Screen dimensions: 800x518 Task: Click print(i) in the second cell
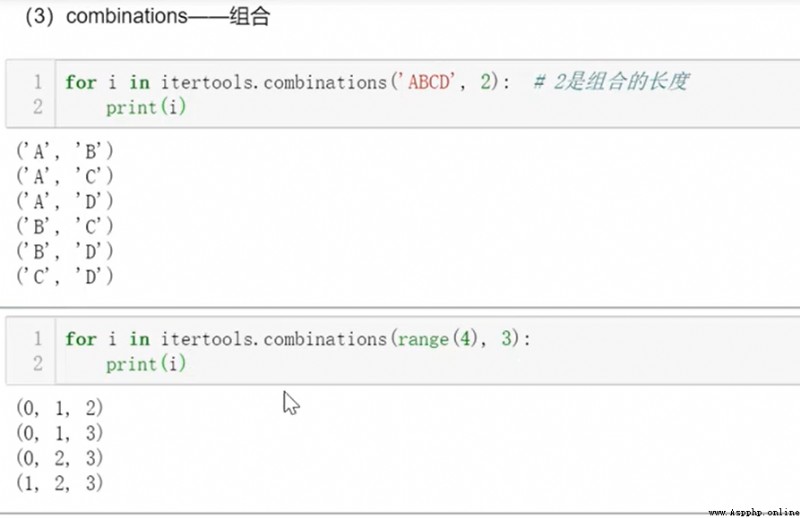[x=146, y=364]
